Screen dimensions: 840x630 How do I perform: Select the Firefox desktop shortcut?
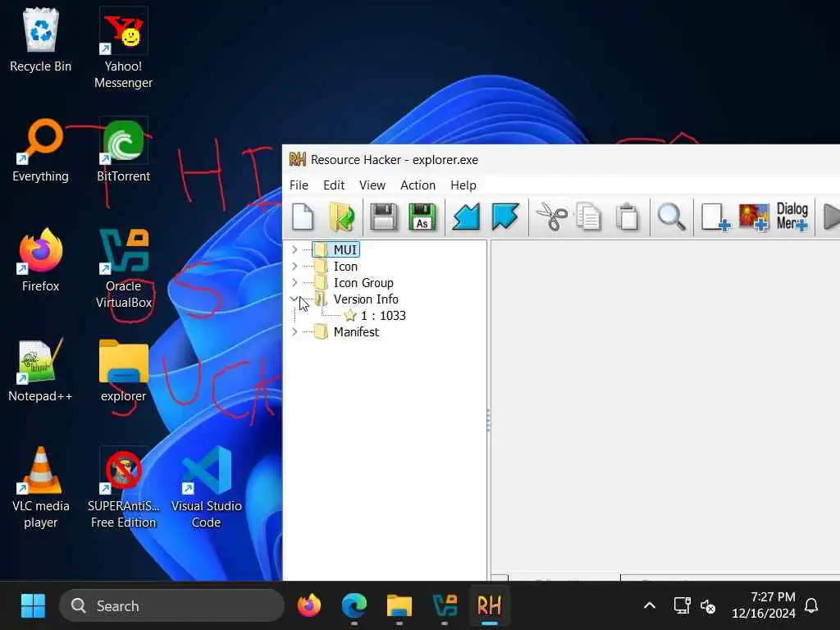[x=41, y=260]
